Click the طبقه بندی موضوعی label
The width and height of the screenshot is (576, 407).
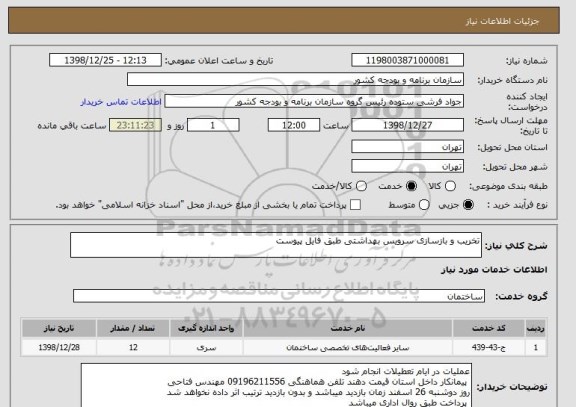coord(508,186)
